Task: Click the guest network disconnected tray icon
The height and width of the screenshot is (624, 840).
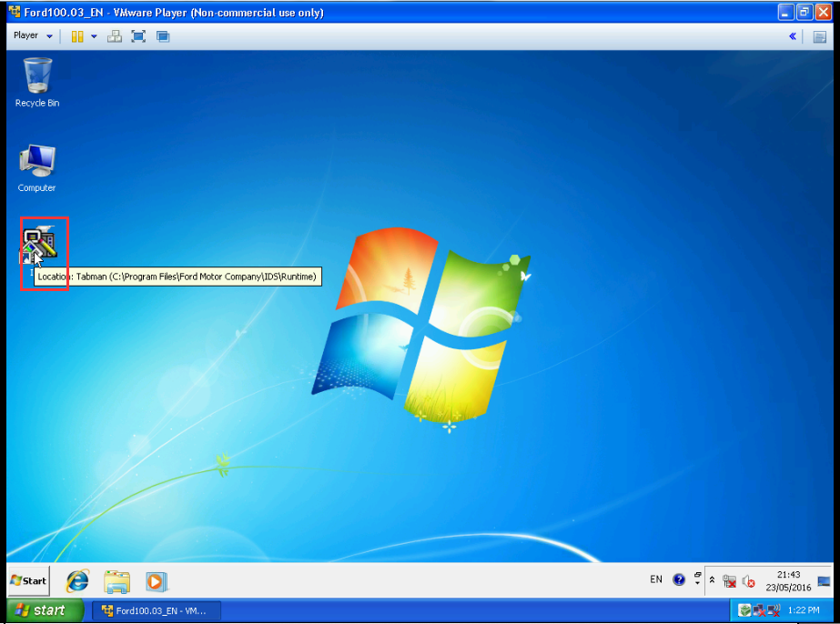Action: point(729,581)
